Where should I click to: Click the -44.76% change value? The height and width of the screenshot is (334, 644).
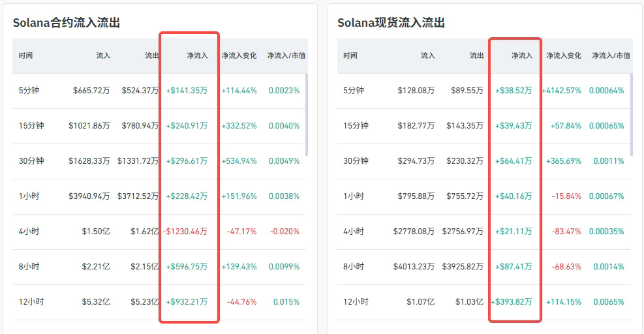pos(242,302)
